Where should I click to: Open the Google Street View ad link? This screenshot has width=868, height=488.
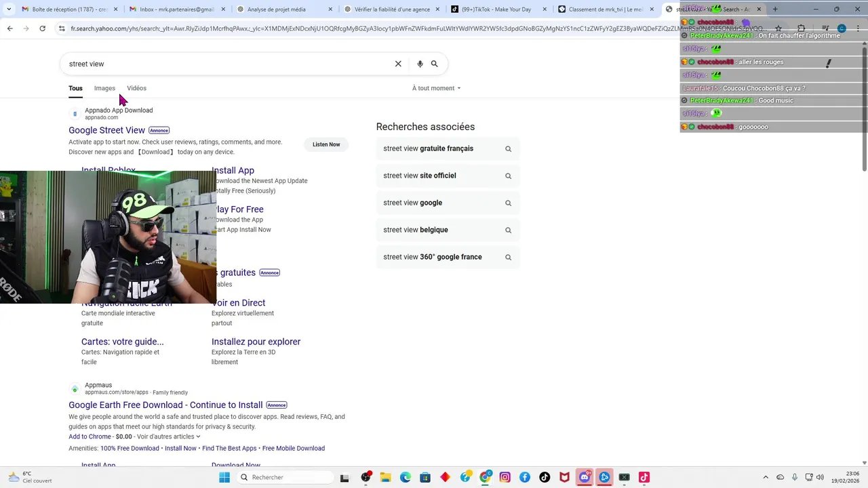point(106,130)
